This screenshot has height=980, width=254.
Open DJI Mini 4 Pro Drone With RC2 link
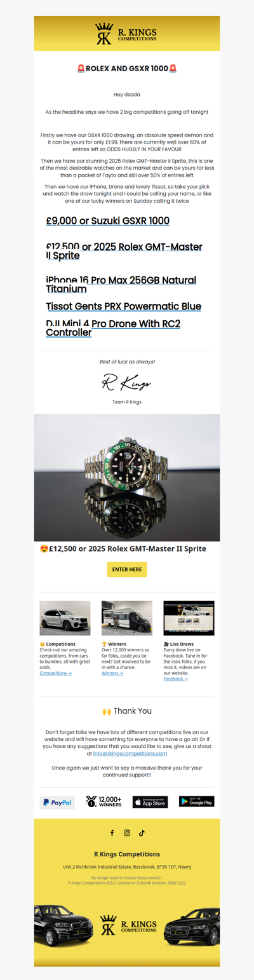tap(113, 328)
